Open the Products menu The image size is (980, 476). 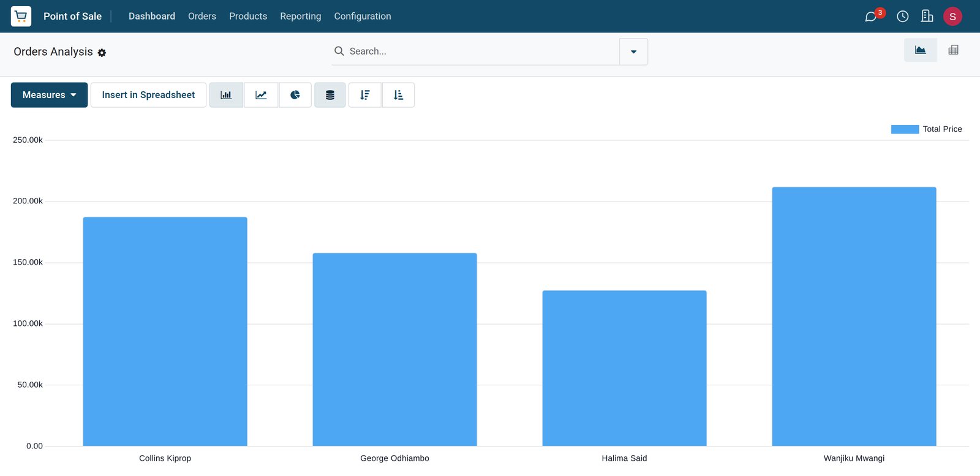click(x=248, y=16)
